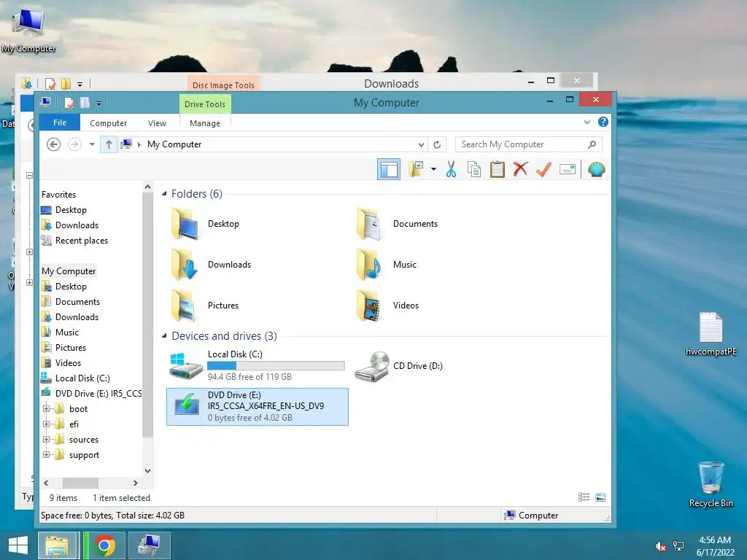Select the Pictures folder in Folders group
The width and height of the screenshot is (747, 560).
click(205, 306)
